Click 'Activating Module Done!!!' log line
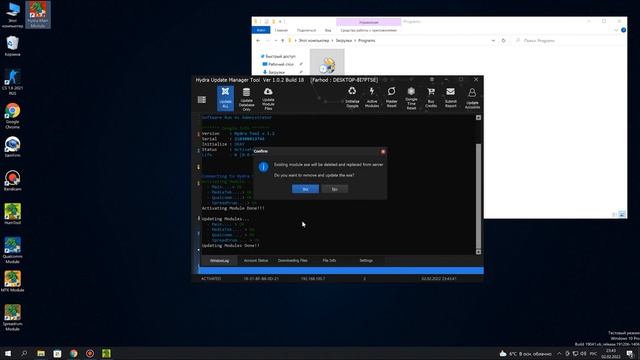The width and height of the screenshot is (640, 360). pyautogui.click(x=233, y=208)
